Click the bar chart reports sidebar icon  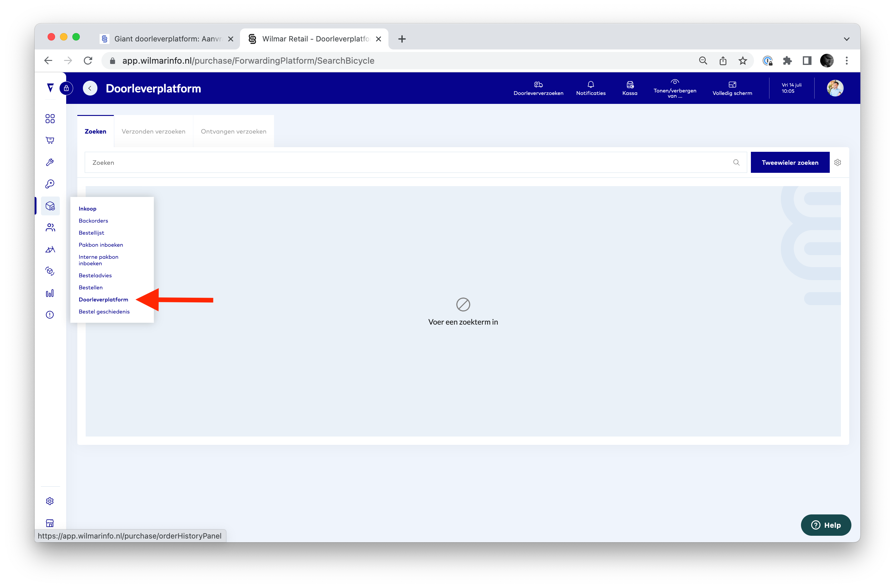(50, 293)
